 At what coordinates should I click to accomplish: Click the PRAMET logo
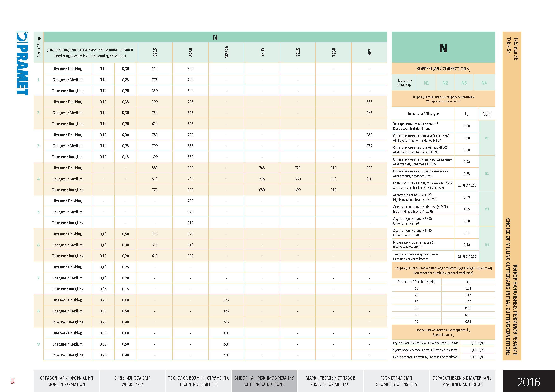coord(22,63)
